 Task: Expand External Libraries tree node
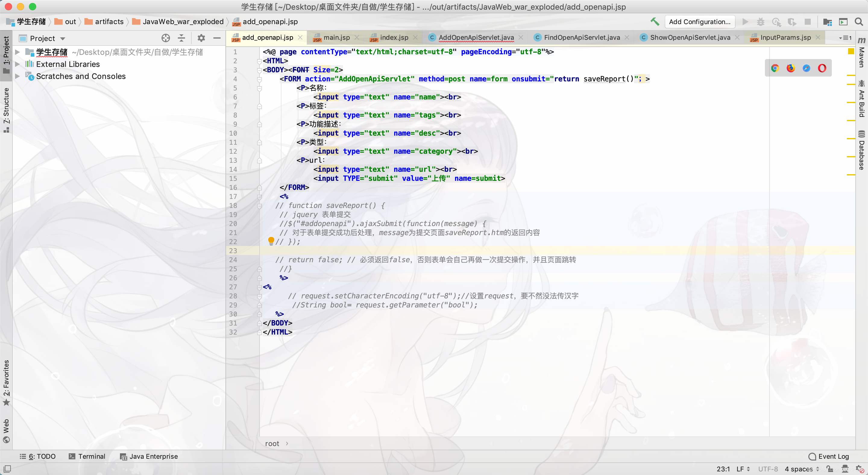(x=17, y=64)
